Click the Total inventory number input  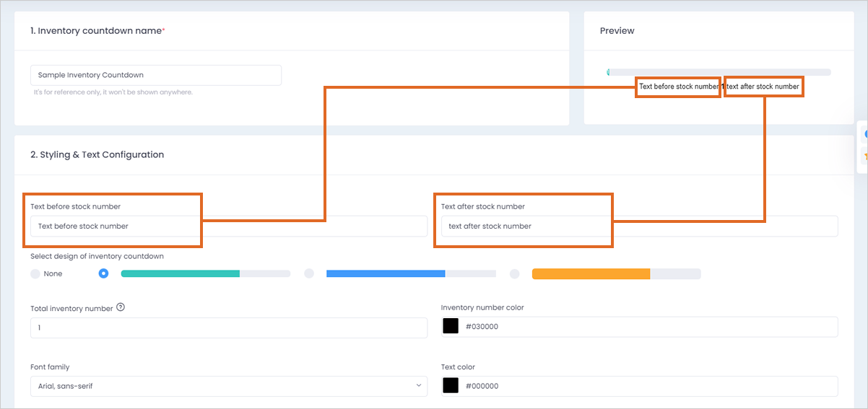pyautogui.click(x=229, y=327)
